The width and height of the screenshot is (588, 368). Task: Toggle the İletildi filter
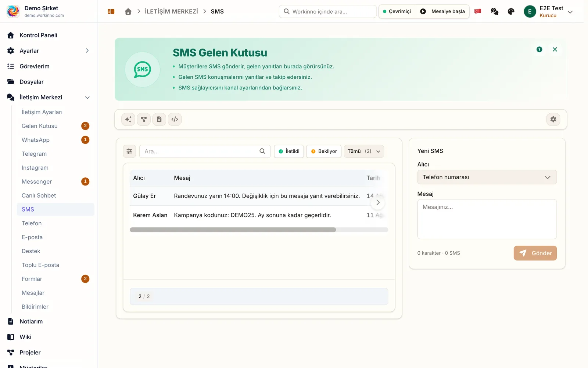289,151
